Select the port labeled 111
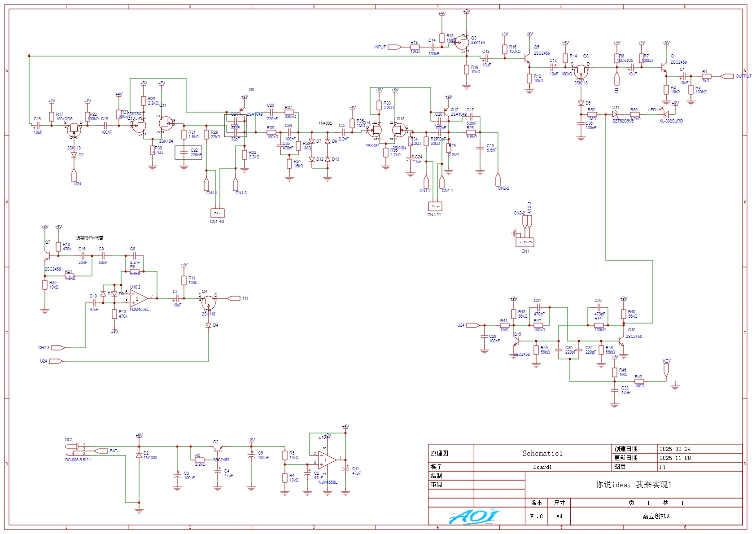This screenshot has height=534, width=756. (234, 298)
